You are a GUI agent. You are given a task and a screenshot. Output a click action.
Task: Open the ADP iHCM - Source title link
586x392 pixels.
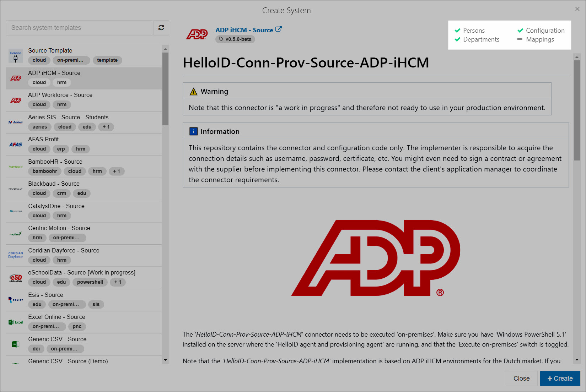point(244,30)
